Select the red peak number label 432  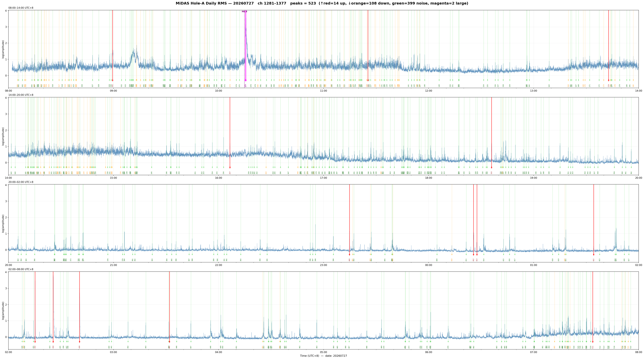(x=35, y=347)
